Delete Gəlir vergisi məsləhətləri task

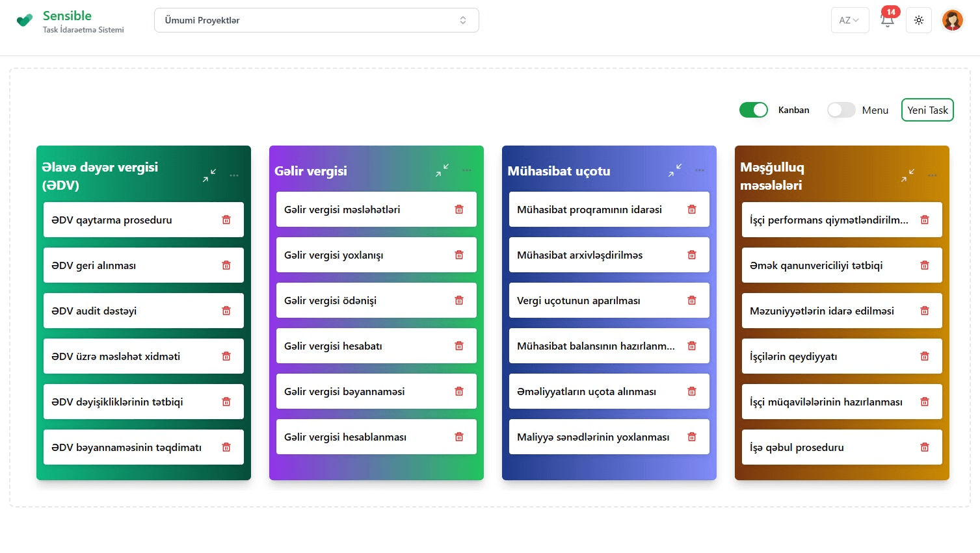(x=459, y=209)
